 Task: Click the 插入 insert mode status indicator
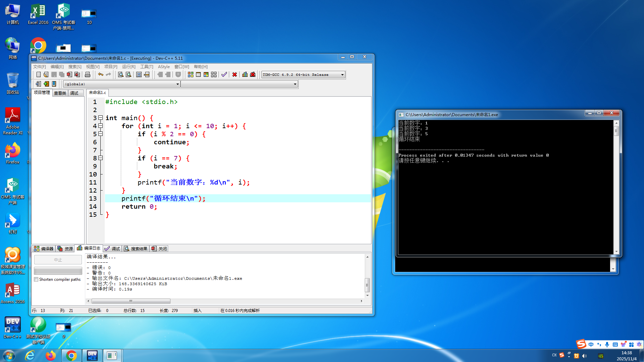(x=198, y=311)
